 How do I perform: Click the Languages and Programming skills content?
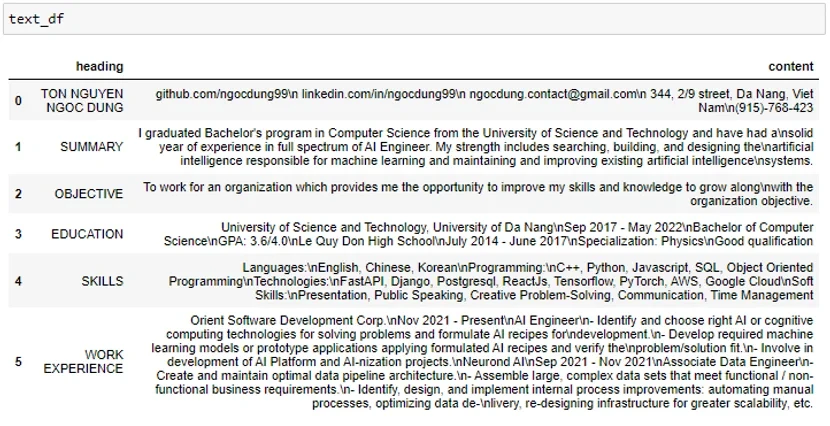[x=491, y=281]
